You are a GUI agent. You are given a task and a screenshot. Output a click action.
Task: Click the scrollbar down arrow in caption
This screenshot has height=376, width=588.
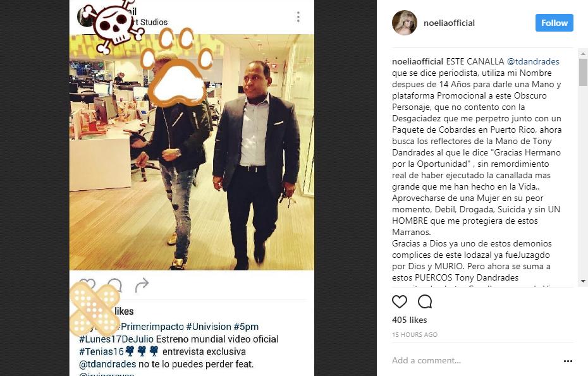click(x=583, y=281)
